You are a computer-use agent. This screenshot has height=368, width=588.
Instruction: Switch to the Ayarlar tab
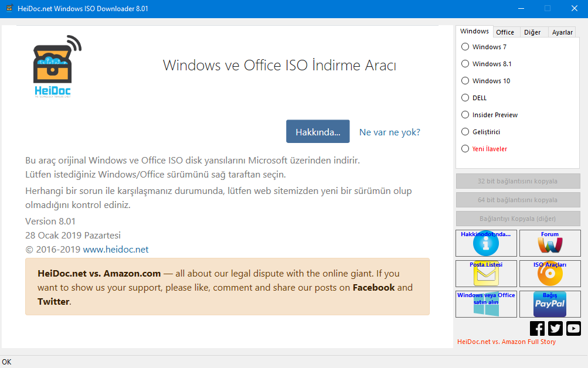pyautogui.click(x=562, y=32)
